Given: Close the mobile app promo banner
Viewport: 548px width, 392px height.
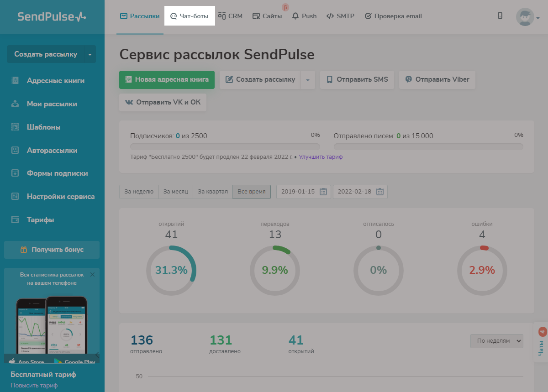Looking at the screenshot, I should [x=92, y=275].
